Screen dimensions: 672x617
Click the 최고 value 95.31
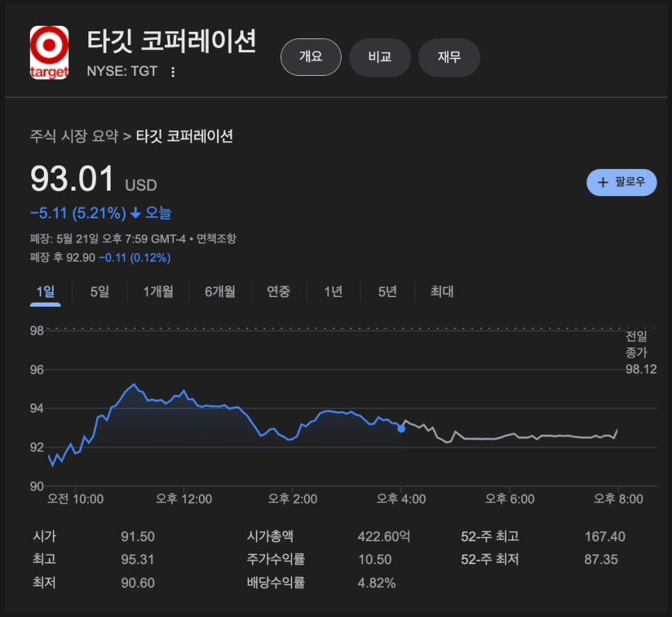tap(137, 559)
